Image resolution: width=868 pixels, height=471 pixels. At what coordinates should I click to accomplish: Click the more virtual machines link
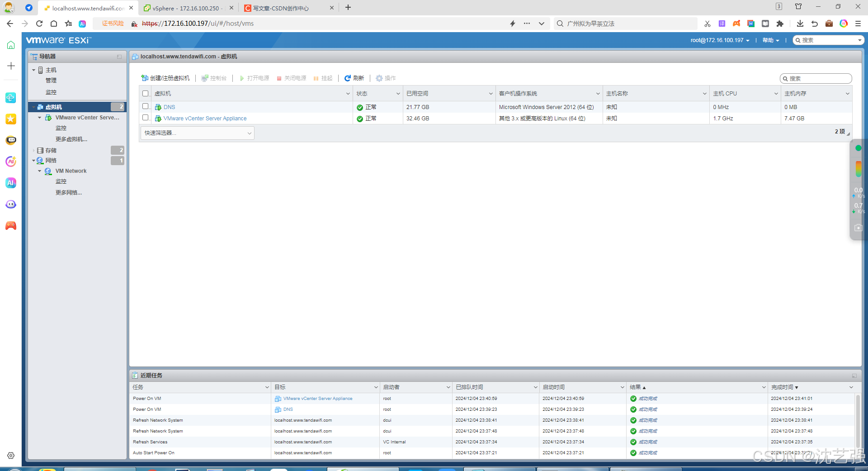tap(71, 139)
